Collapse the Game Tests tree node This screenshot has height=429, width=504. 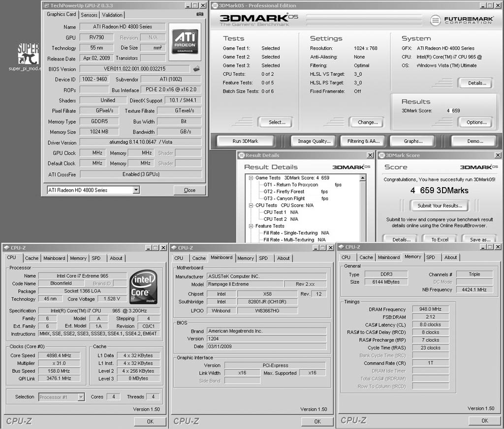[251, 178]
